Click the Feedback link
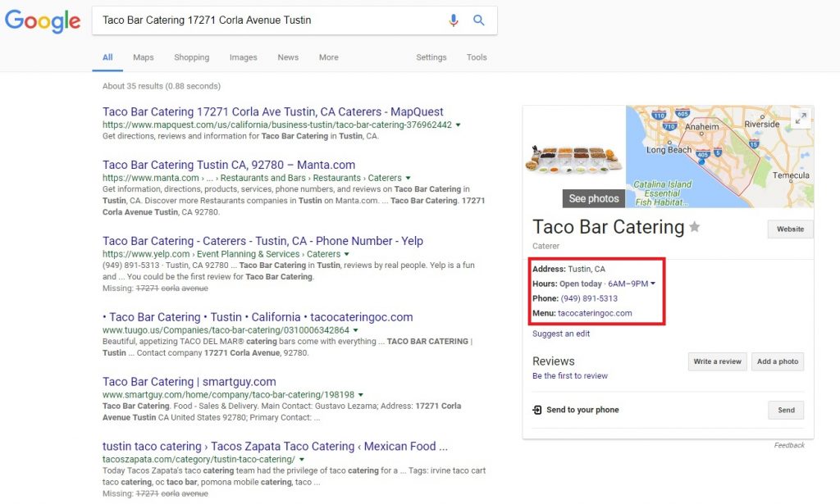 788,445
